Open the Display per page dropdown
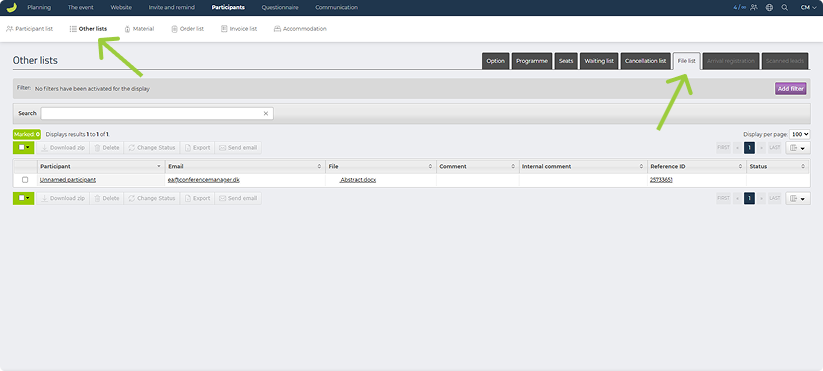 click(x=799, y=134)
